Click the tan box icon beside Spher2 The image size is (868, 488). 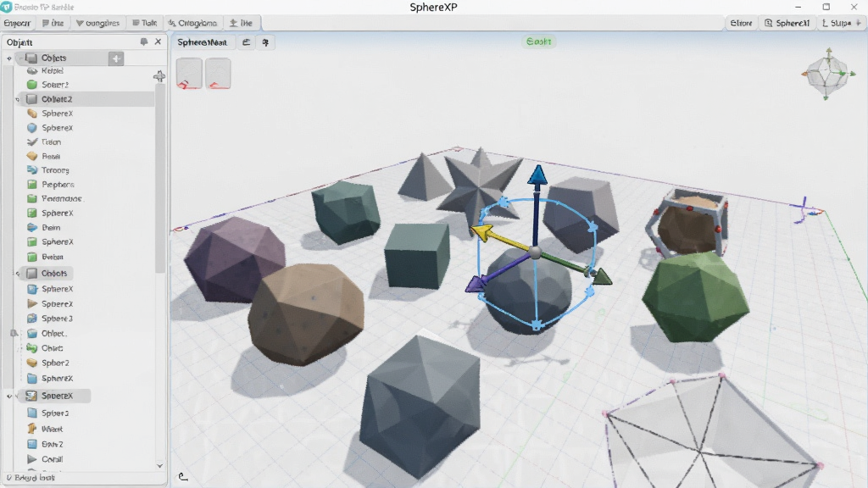pos(32,363)
